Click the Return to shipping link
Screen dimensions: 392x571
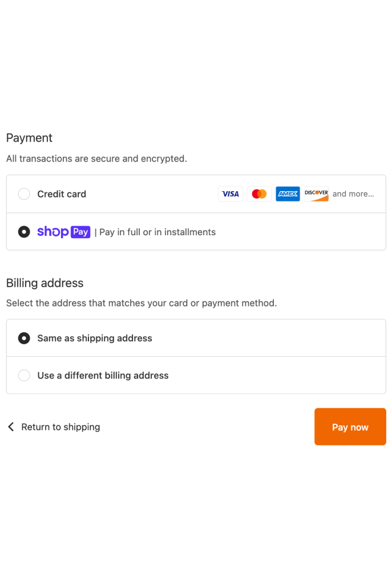point(60,427)
